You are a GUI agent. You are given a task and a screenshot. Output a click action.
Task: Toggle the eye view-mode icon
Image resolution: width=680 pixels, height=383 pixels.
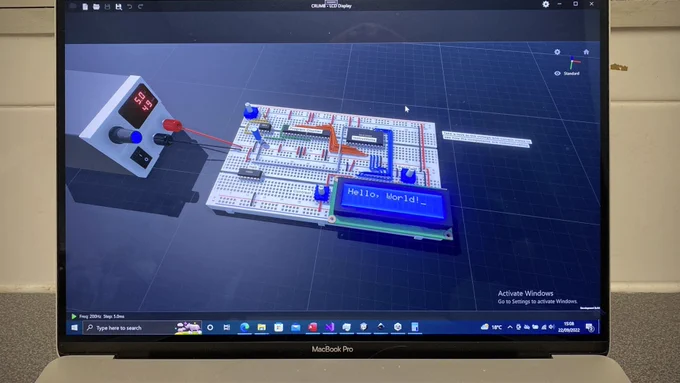point(557,73)
